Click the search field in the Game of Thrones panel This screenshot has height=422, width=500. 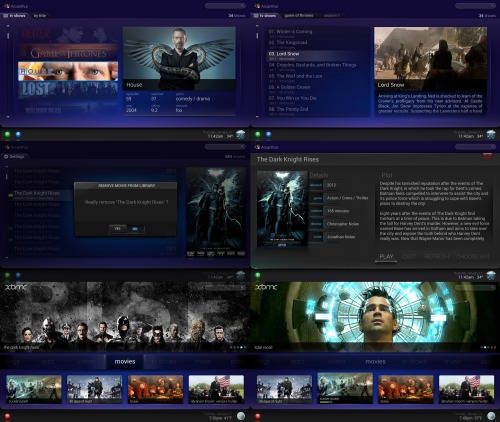pos(475,6)
